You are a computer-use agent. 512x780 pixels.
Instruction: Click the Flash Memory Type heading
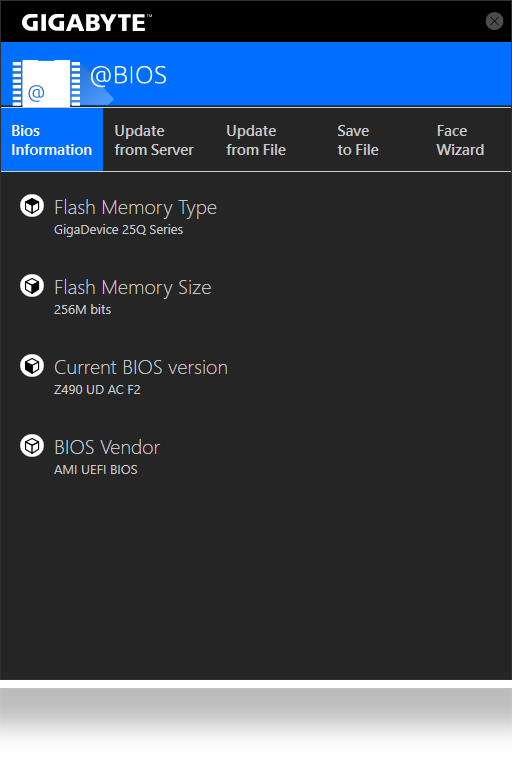tap(135, 207)
